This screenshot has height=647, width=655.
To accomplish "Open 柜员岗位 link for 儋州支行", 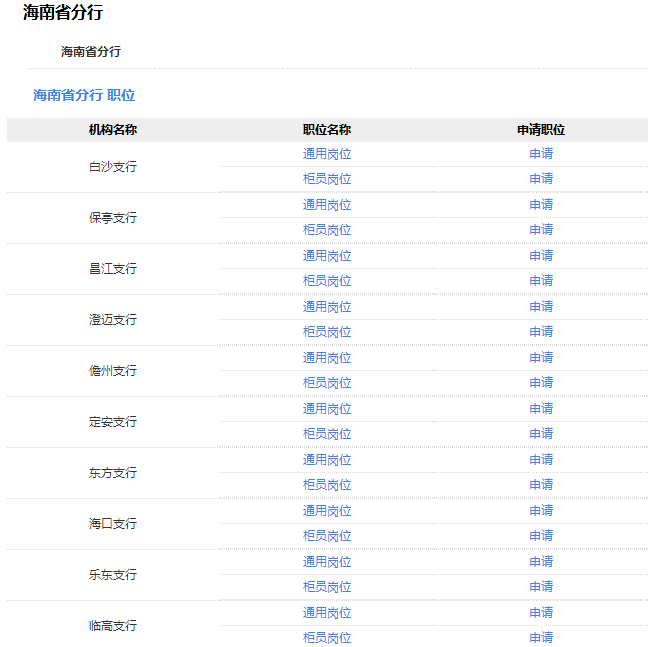I will coord(327,383).
